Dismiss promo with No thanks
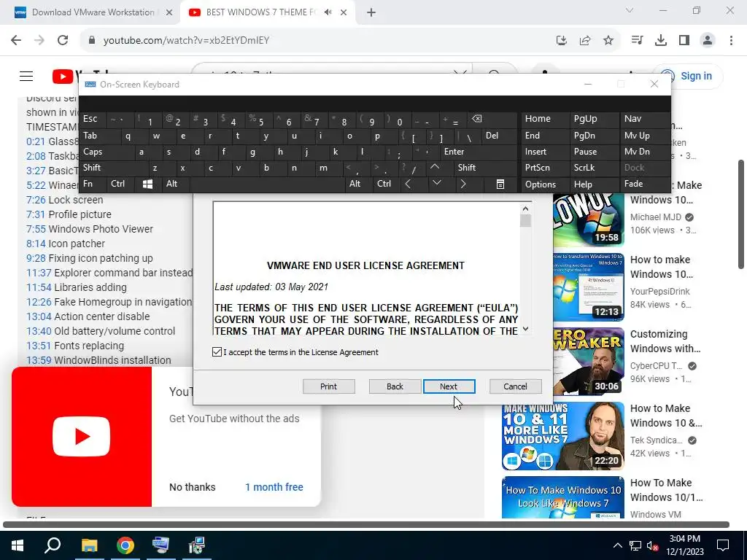 pyautogui.click(x=193, y=487)
